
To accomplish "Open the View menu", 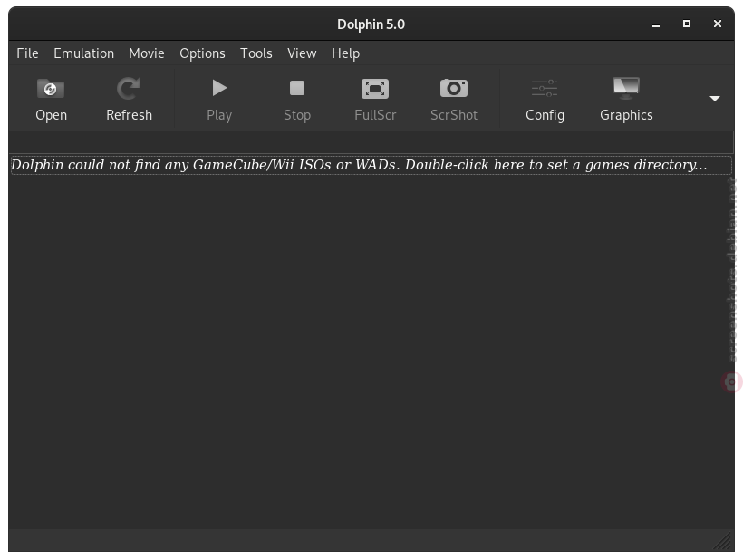I will coord(302,53).
